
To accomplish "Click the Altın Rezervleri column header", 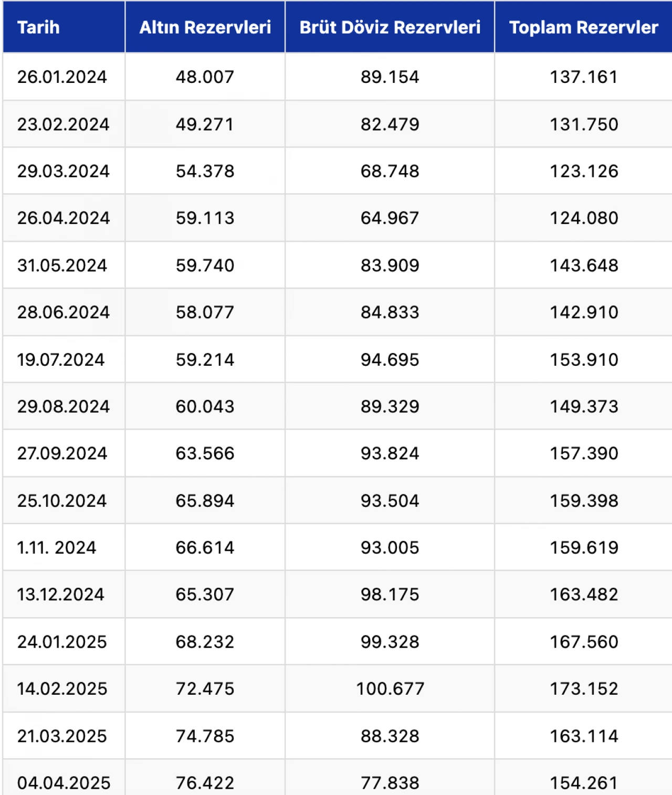I will coord(205,27).
